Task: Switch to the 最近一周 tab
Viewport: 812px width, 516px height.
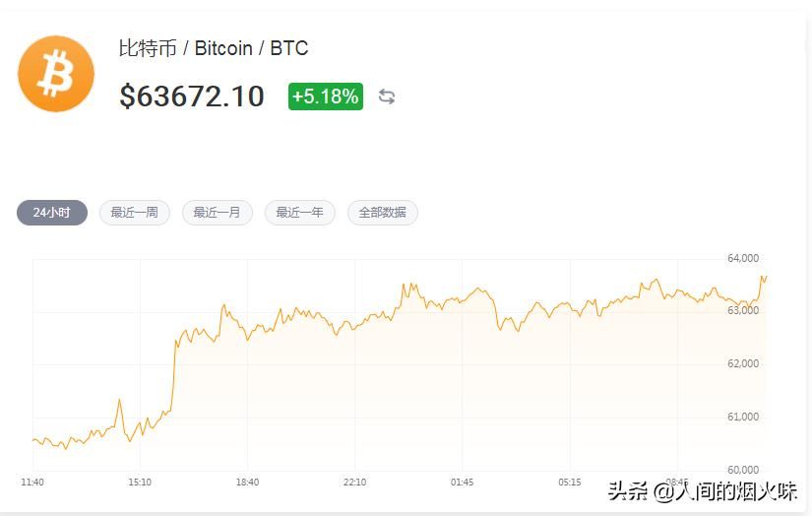Action: (x=135, y=213)
